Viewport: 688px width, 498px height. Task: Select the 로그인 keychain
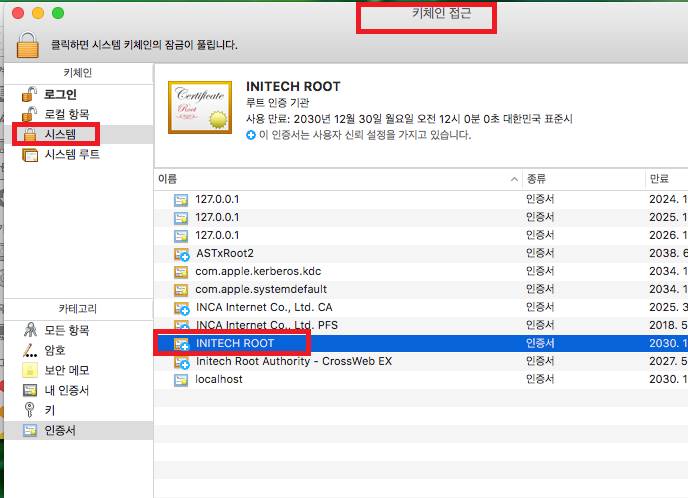(x=59, y=94)
